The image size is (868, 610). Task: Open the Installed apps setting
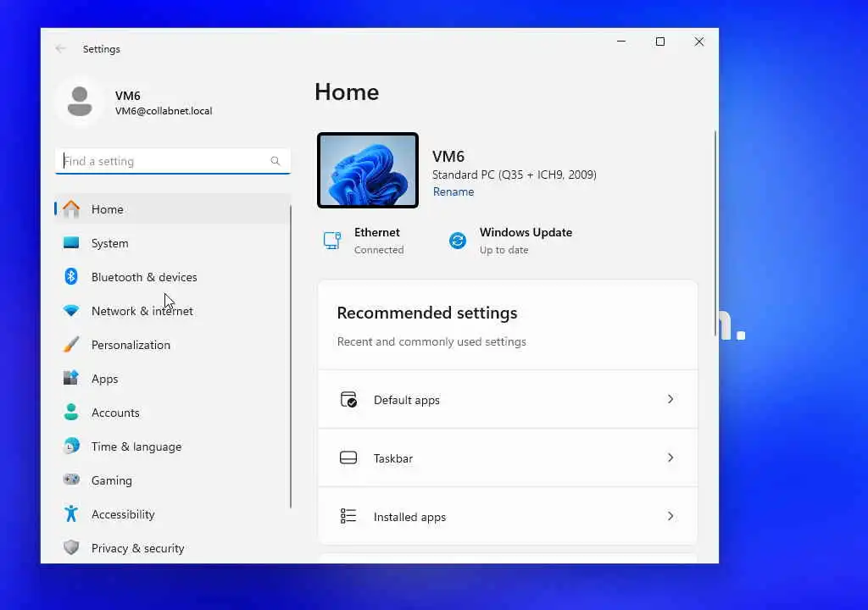click(508, 516)
